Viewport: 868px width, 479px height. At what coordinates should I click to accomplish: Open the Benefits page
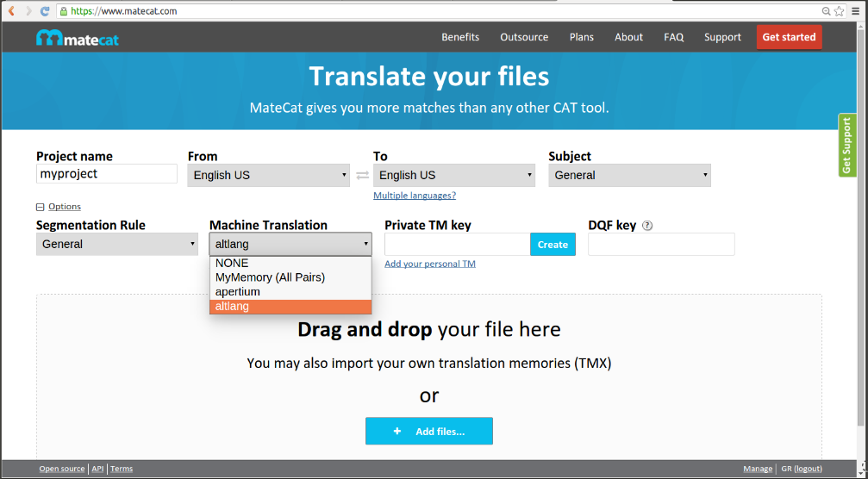pos(460,37)
